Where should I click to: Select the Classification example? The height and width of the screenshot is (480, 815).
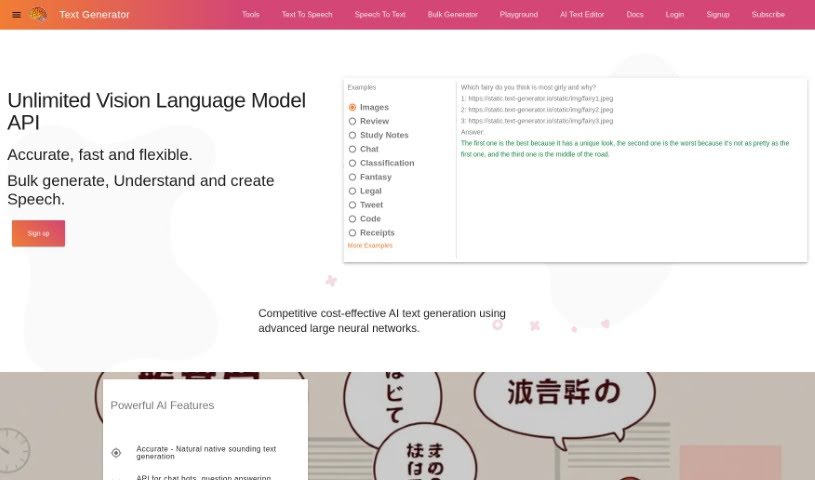tap(352, 163)
